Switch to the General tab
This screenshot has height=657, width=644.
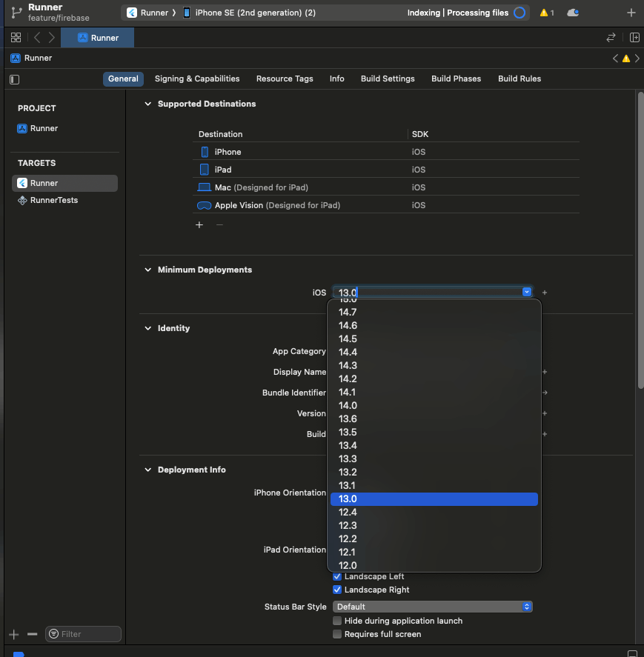click(123, 79)
